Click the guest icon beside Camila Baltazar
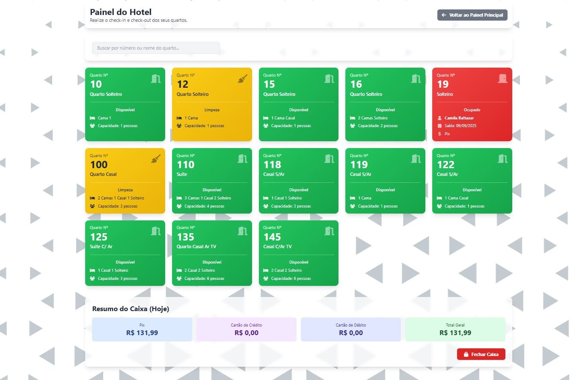This screenshot has width=588, height=380. click(x=440, y=118)
